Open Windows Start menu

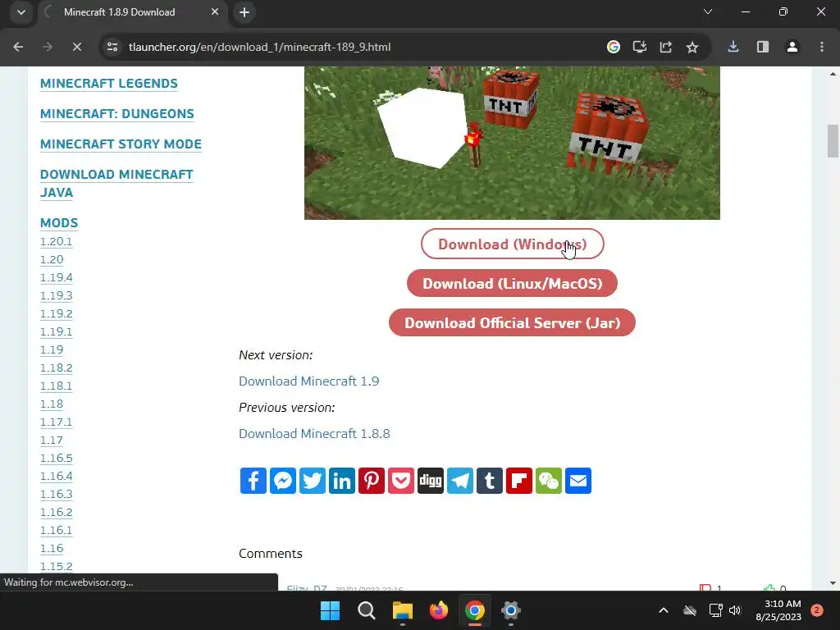point(330,610)
